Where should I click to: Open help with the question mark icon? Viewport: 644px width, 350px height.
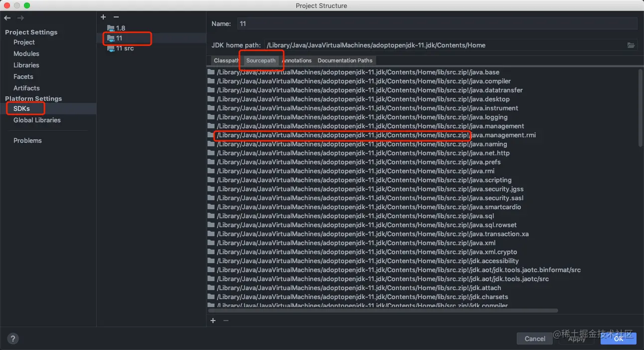coord(13,339)
